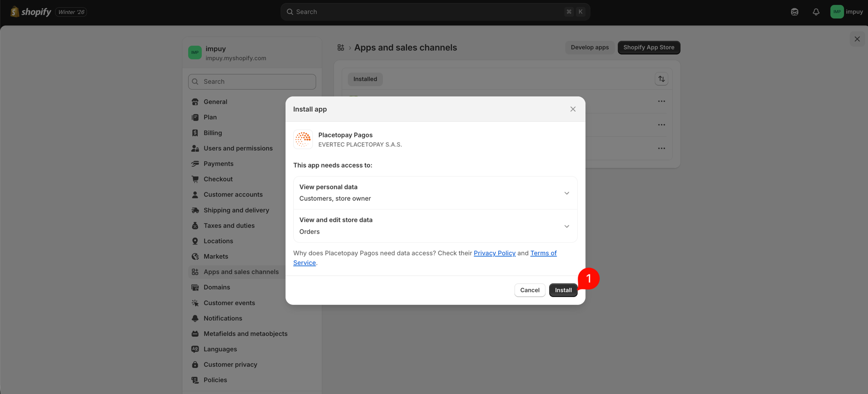
Task: Open the first app's three-dot menu
Action: (x=661, y=101)
